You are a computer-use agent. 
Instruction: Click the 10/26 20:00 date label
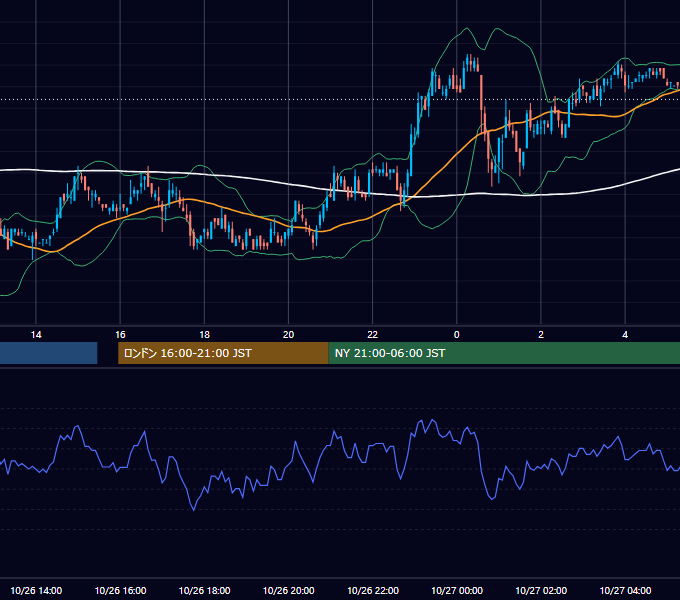coord(288,590)
